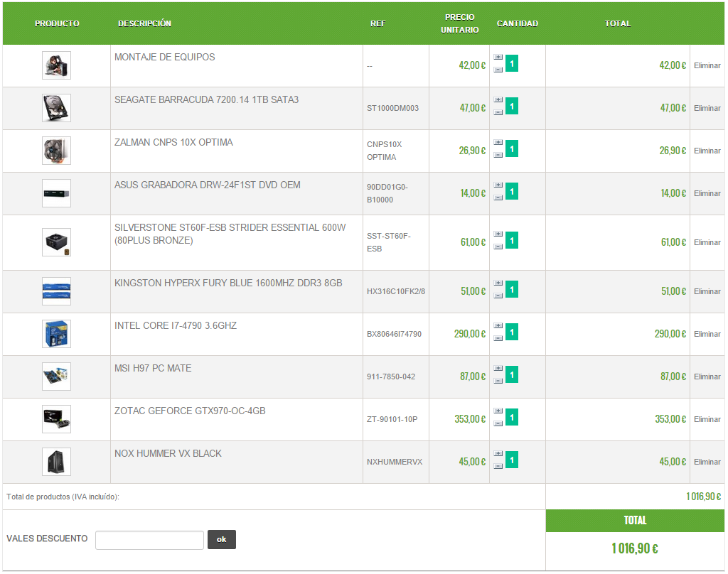Click the MONTAJE DE EQUIPOS quantity field

coord(512,63)
